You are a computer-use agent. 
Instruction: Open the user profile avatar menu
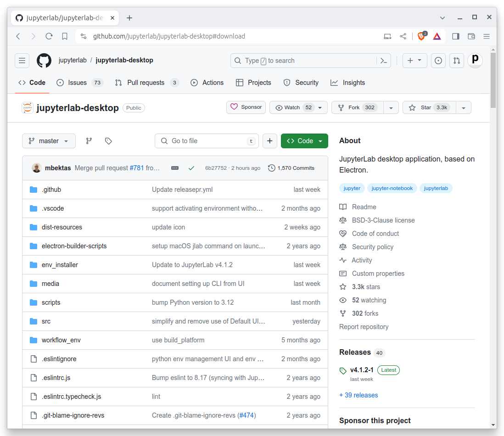(x=475, y=60)
